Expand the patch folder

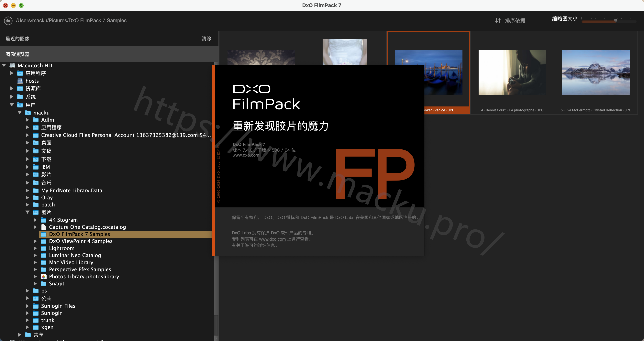[x=28, y=204]
